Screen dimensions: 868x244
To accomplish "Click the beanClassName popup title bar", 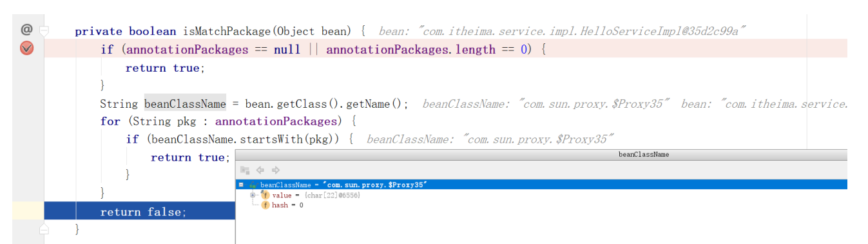I will tap(541, 154).
